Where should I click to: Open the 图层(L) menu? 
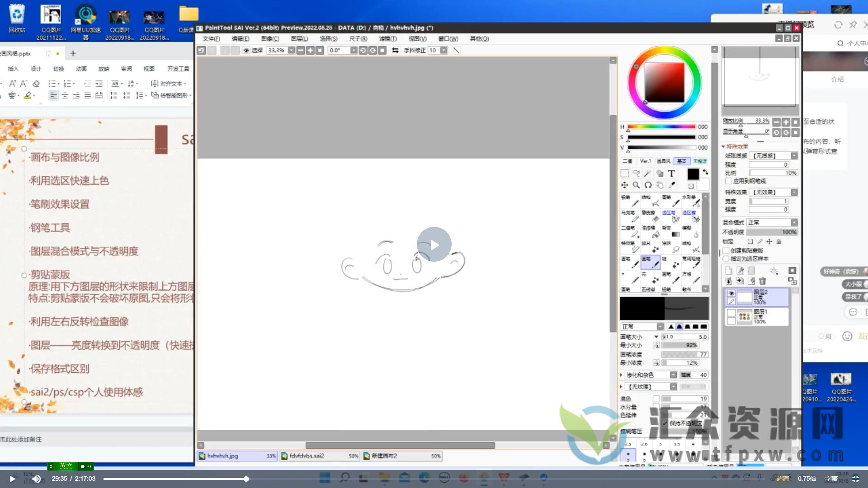[x=299, y=39]
